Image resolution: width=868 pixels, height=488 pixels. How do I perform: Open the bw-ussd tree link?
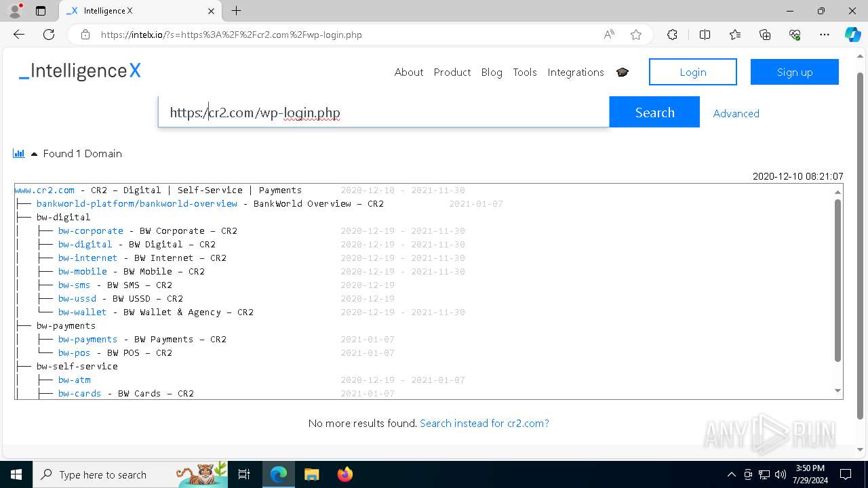point(77,299)
